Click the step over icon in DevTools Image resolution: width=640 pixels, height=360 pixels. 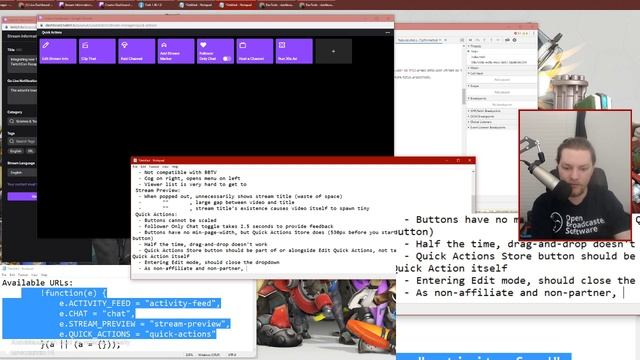(478, 40)
